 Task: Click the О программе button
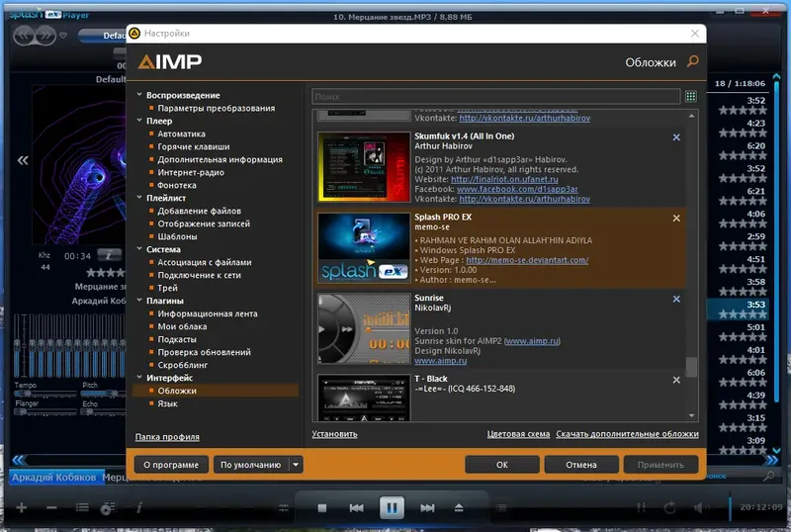171,465
